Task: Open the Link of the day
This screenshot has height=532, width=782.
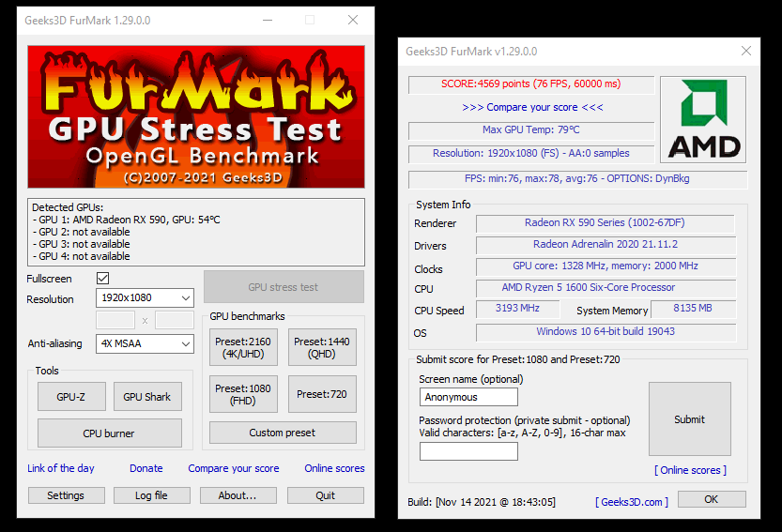Action: click(61, 468)
